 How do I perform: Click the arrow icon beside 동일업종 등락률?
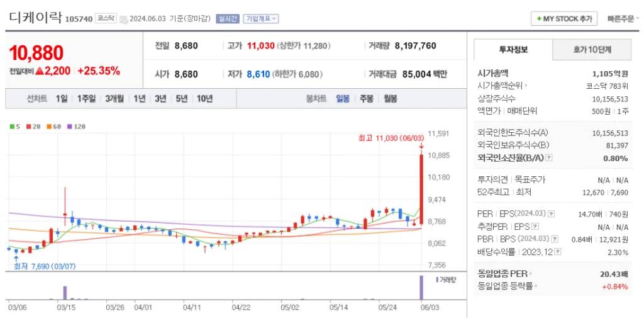pyautogui.click(x=537, y=286)
